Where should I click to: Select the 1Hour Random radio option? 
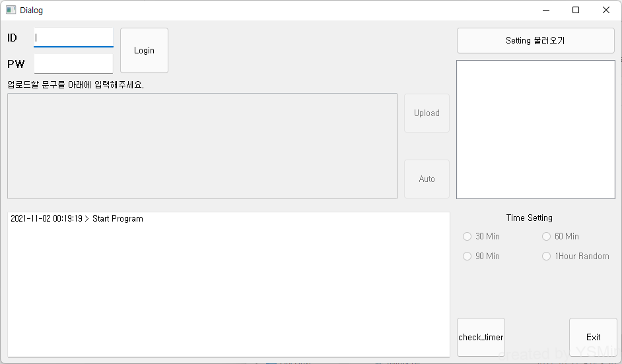576,257
